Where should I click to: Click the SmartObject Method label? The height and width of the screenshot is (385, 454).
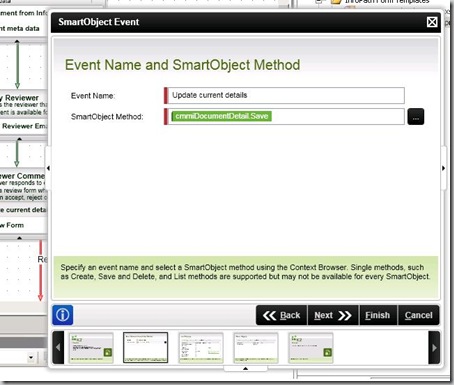[x=107, y=117]
